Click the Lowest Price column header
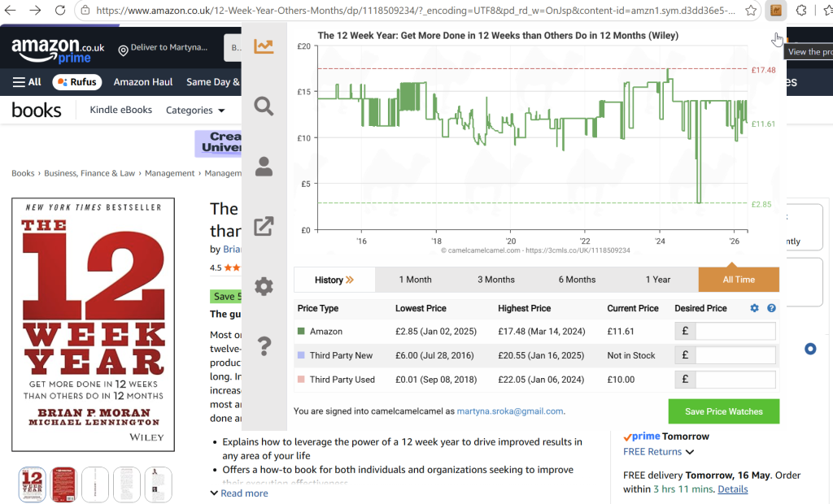This screenshot has height=504, width=833. coord(421,308)
